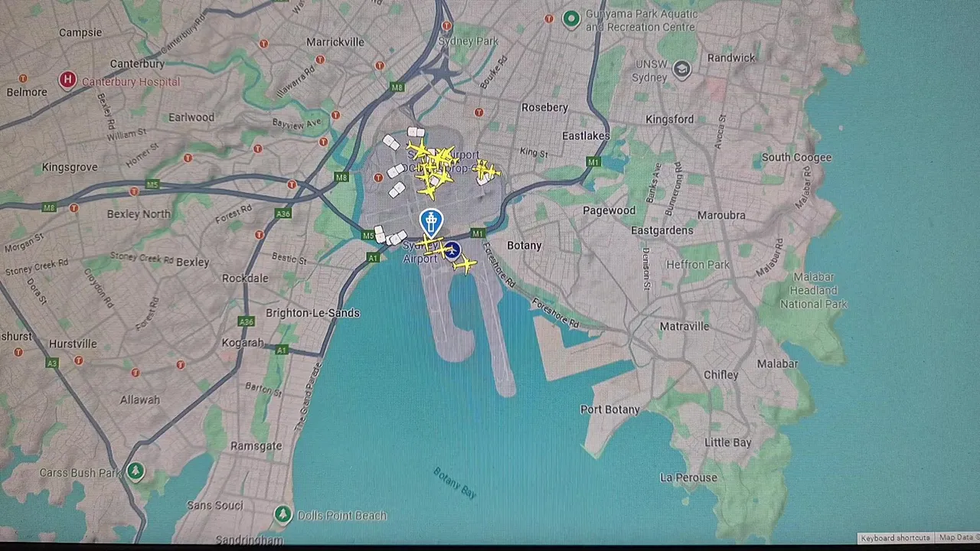Select the Campsie label
980x551 pixels.
[x=80, y=32]
